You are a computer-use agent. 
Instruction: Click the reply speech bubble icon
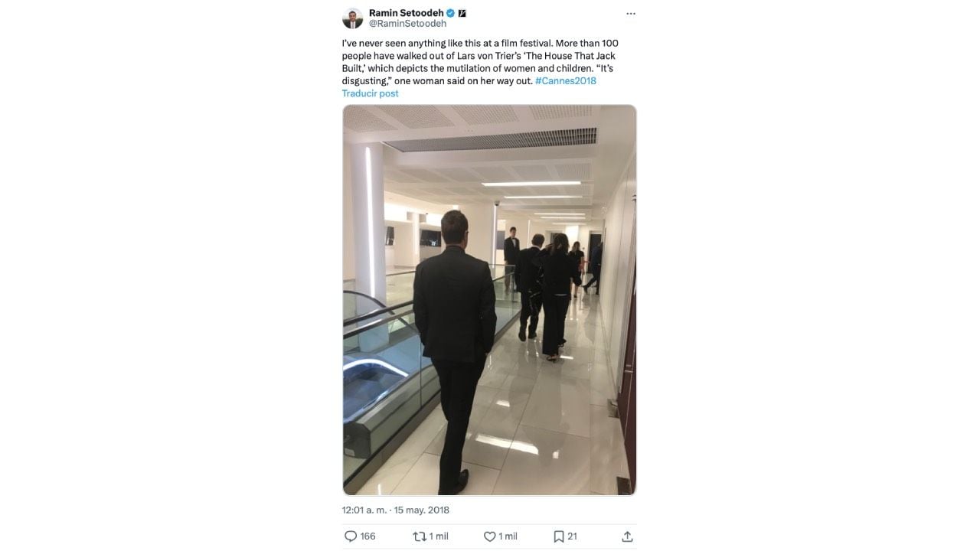351,536
